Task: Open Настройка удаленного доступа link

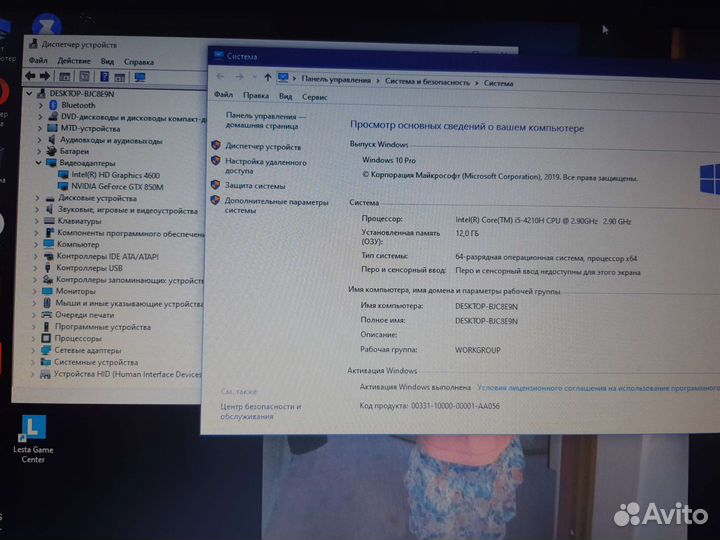Action: (x=265, y=166)
